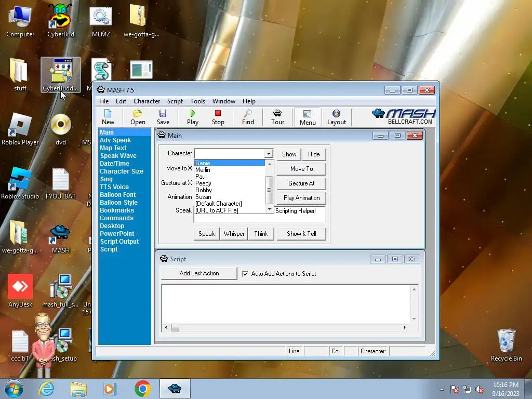Select the dvd disc desktop icon
The width and height of the screenshot is (532, 399).
coord(60,129)
